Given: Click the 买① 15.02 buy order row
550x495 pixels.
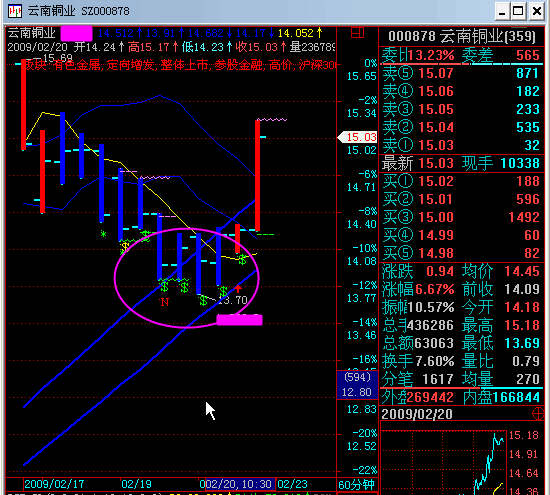Looking at the screenshot, I should point(461,181).
